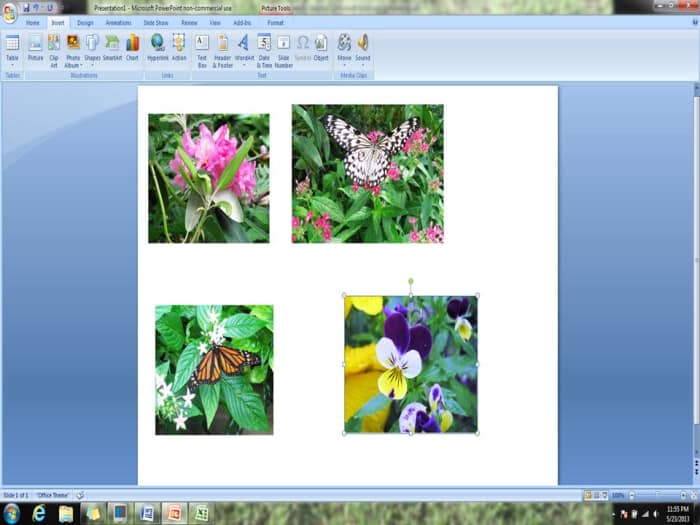Expand the WordArt dropdown arrow
Screen dimensions: 700x525
244,65
